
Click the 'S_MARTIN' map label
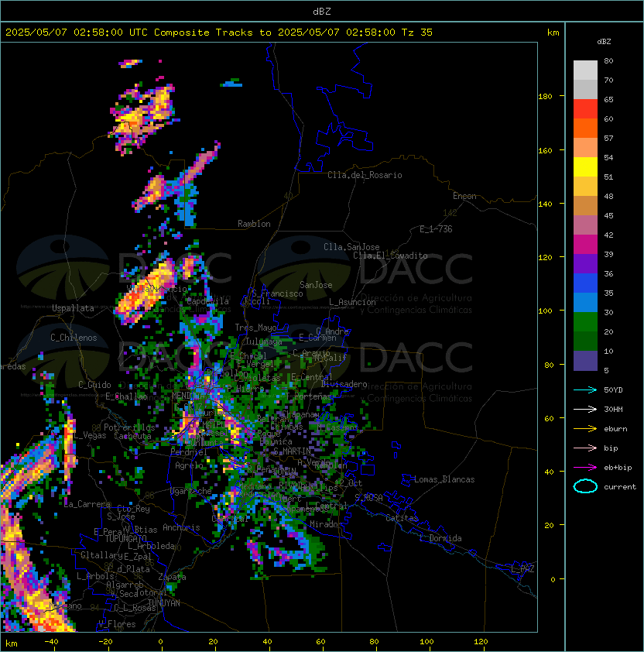(x=293, y=451)
